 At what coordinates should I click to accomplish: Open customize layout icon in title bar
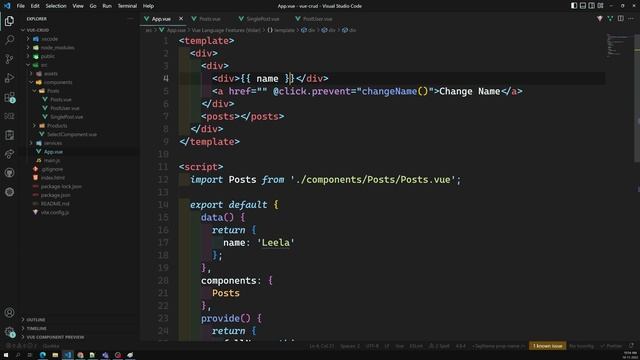[600, 6]
